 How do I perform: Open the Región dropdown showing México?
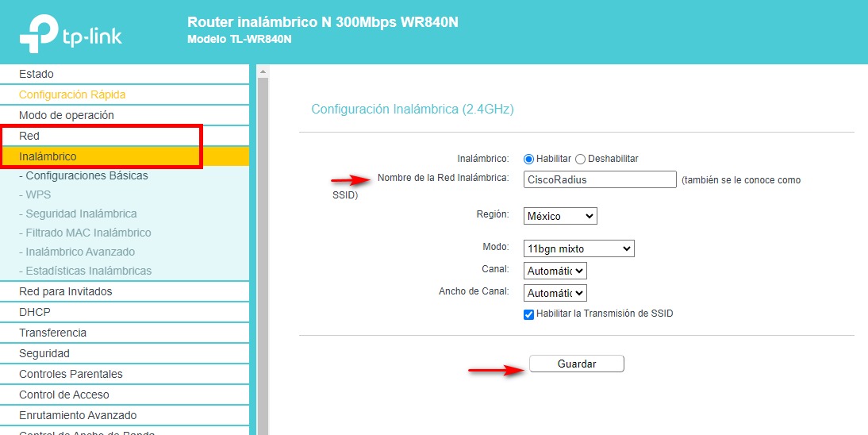(560, 216)
